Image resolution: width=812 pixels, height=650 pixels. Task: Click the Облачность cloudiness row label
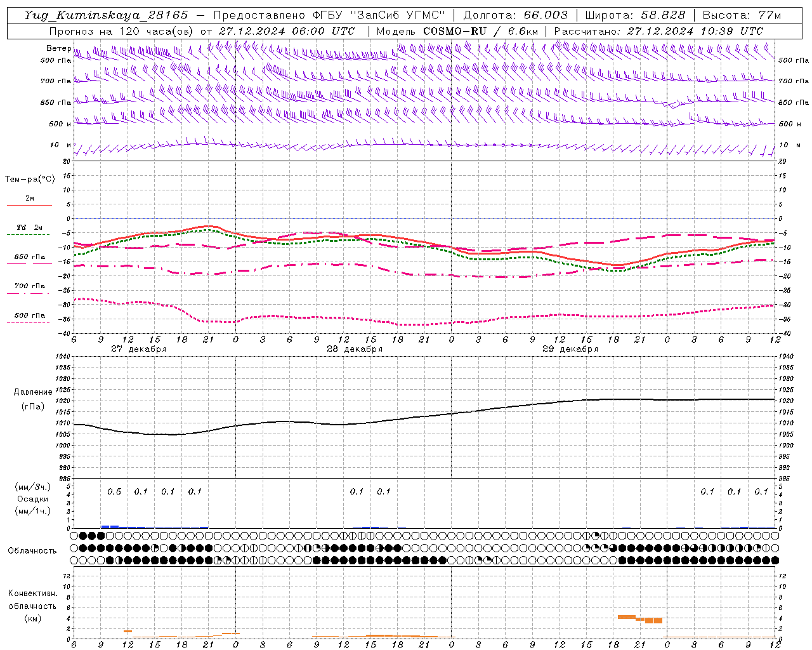point(32,550)
